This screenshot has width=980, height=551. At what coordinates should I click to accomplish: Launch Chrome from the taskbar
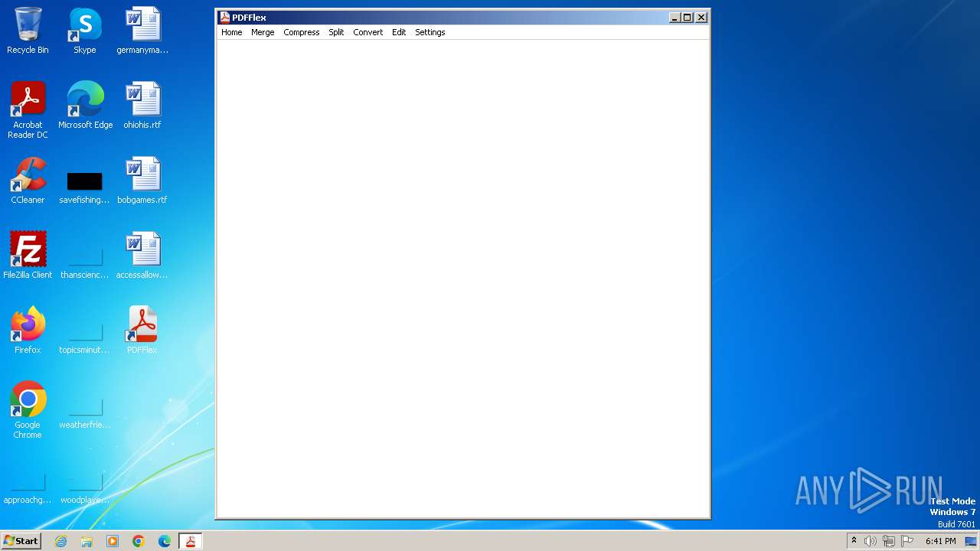(x=139, y=541)
